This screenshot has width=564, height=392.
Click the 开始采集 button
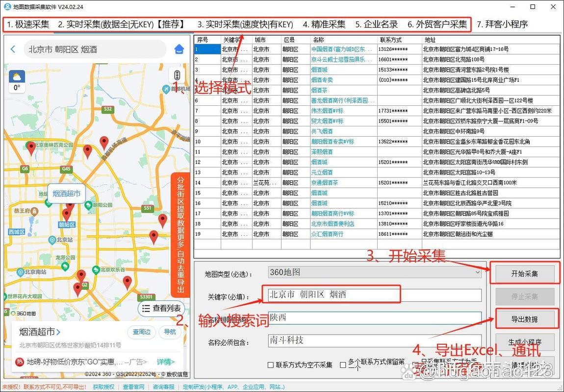click(524, 274)
